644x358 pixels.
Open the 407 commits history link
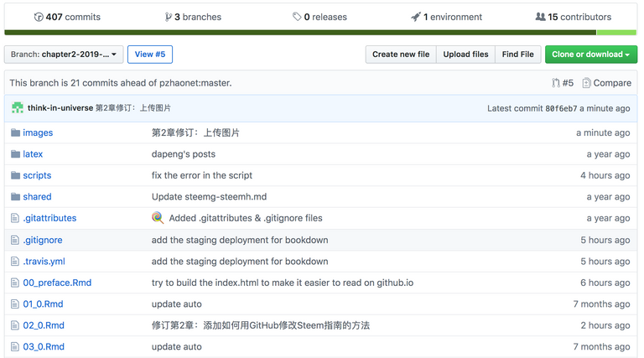tap(67, 17)
